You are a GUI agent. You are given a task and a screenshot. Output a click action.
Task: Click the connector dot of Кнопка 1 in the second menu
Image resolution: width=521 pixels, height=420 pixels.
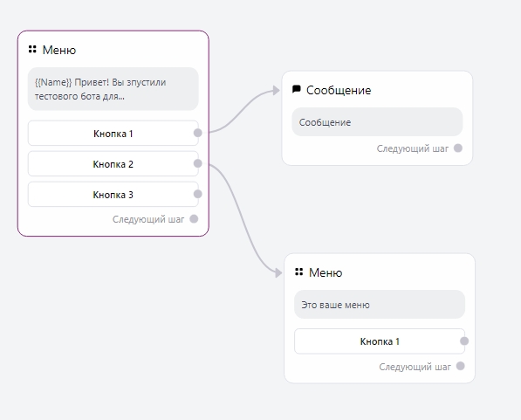(464, 341)
